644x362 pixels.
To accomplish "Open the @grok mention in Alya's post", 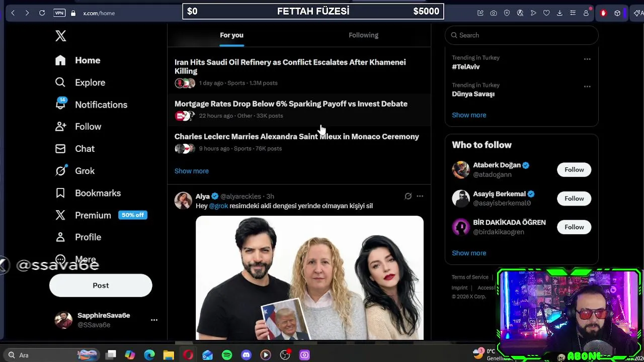I will click(x=218, y=206).
